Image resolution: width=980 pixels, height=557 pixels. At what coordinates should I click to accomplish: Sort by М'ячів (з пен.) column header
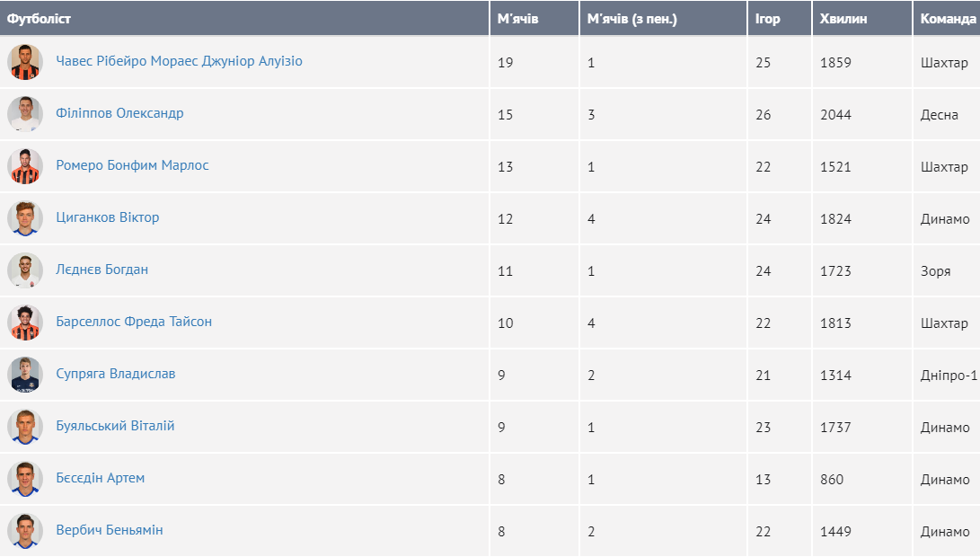tap(631, 19)
